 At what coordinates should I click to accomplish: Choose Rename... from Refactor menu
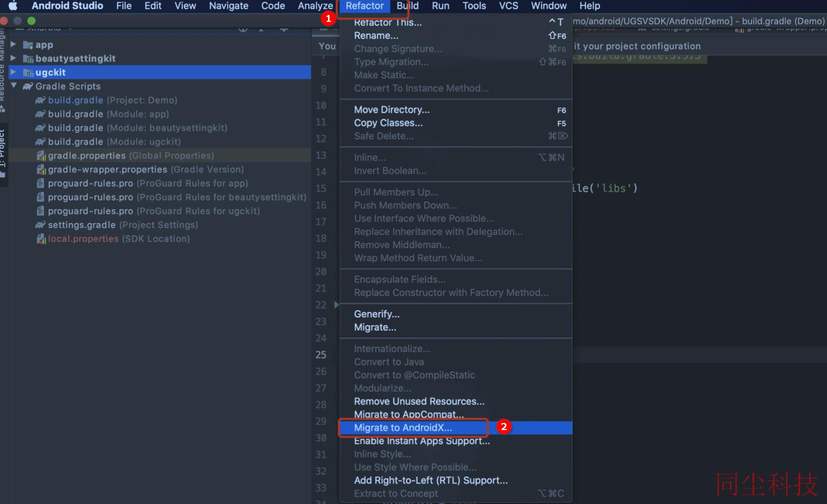pyautogui.click(x=456, y=36)
